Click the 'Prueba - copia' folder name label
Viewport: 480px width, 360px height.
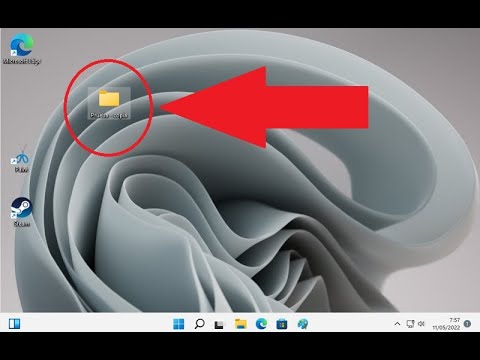(x=109, y=115)
